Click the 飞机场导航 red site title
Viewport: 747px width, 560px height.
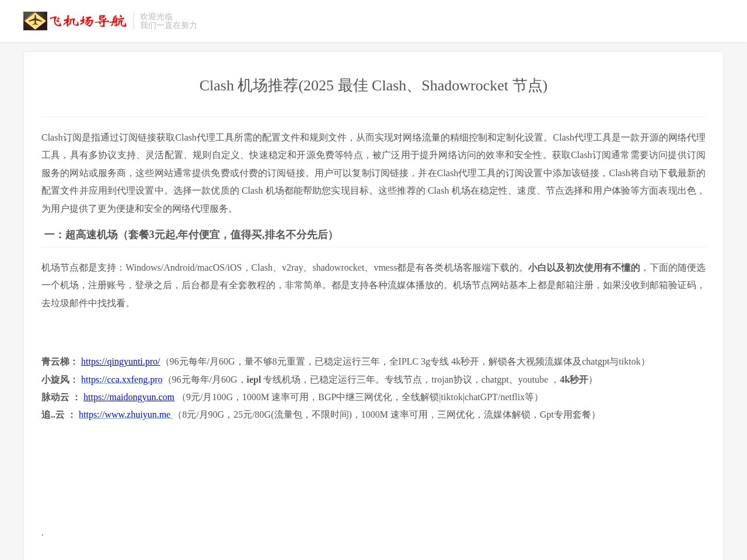tap(88, 21)
